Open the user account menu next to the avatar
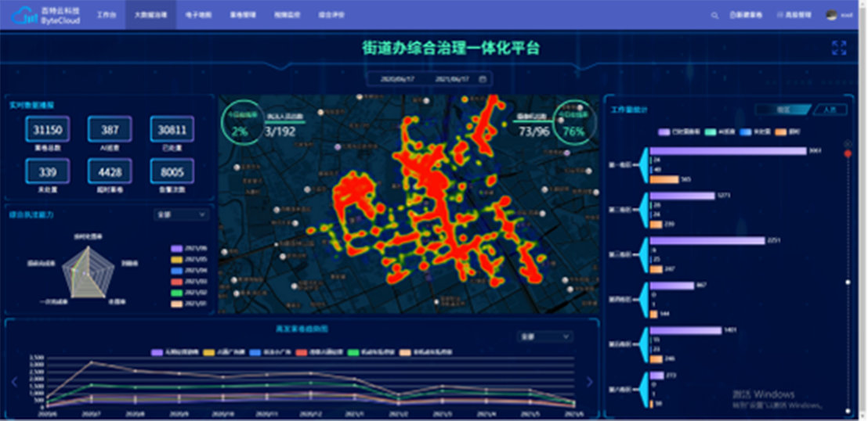This screenshot has width=868, height=421. click(x=847, y=16)
